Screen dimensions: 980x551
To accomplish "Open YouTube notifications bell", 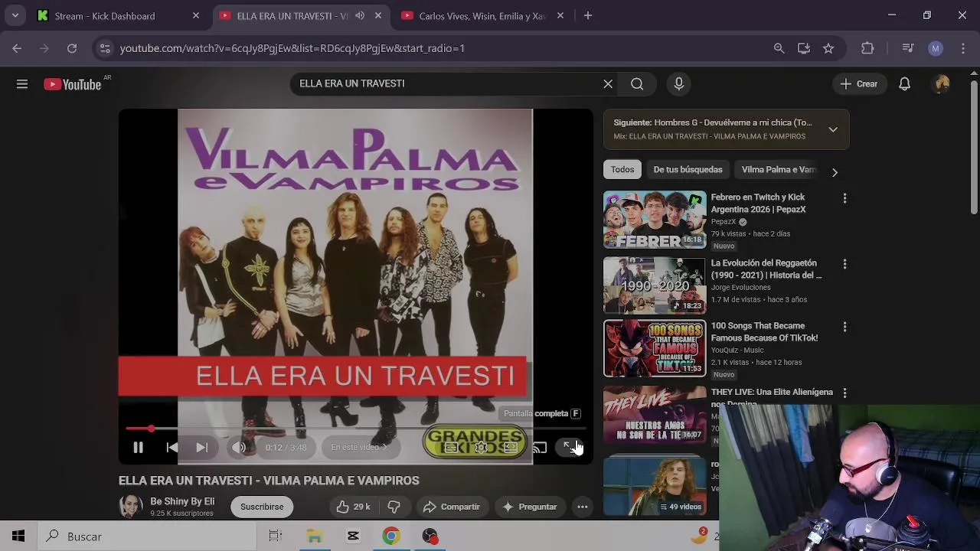I will pos(904,84).
